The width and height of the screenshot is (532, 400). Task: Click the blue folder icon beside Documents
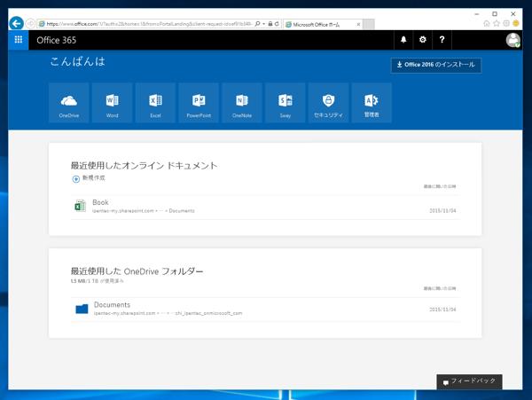coord(82,309)
